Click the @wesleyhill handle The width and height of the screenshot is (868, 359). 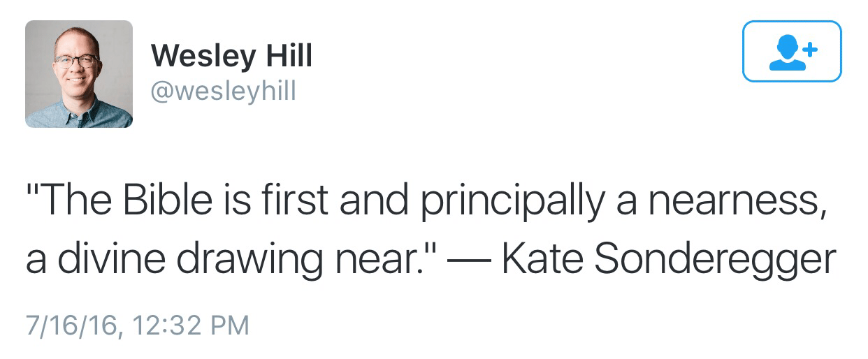point(223,91)
